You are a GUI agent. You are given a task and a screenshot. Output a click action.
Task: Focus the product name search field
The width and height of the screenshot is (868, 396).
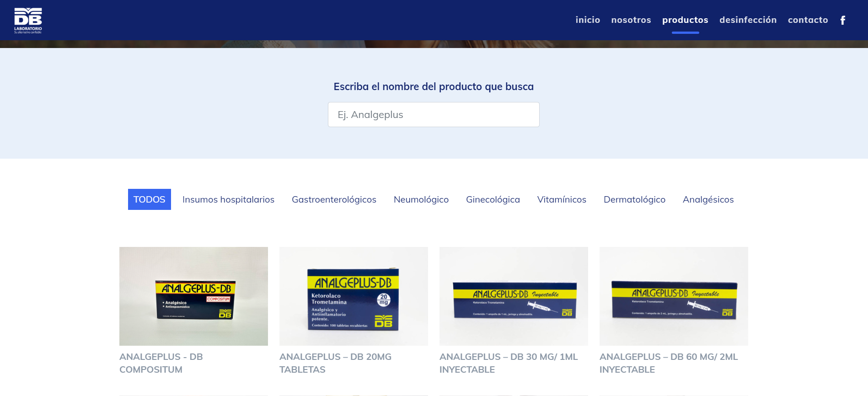tap(434, 115)
